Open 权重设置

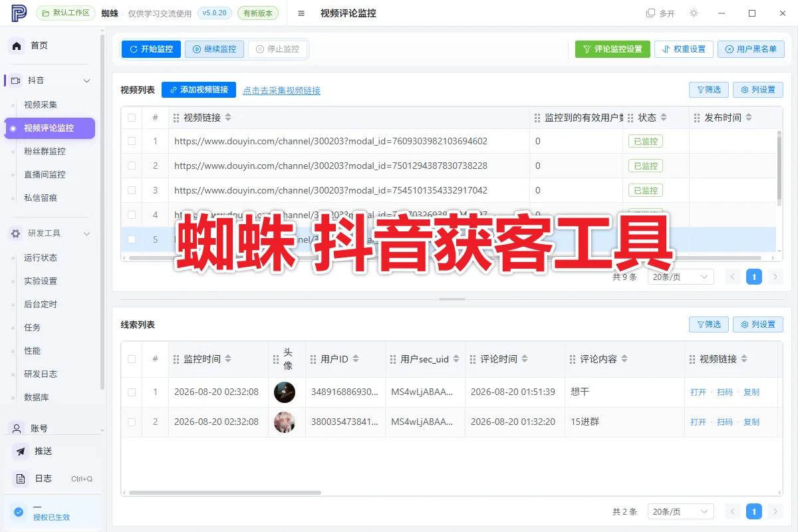click(684, 49)
